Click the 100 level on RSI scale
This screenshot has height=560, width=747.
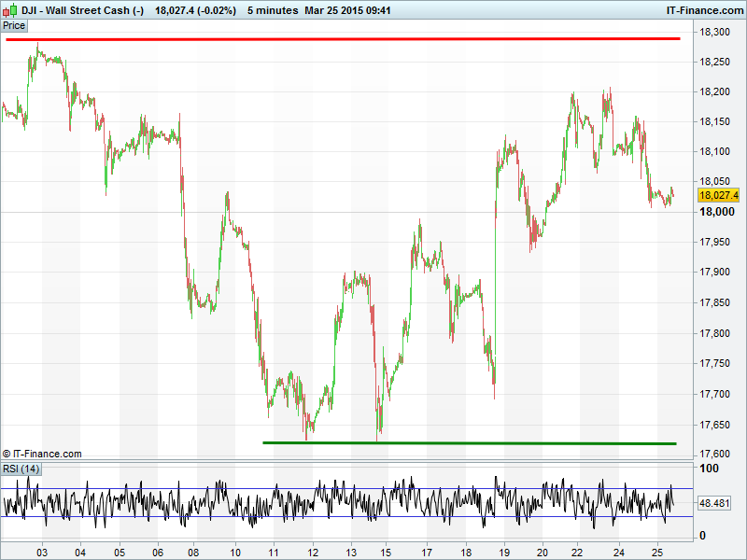pos(709,469)
